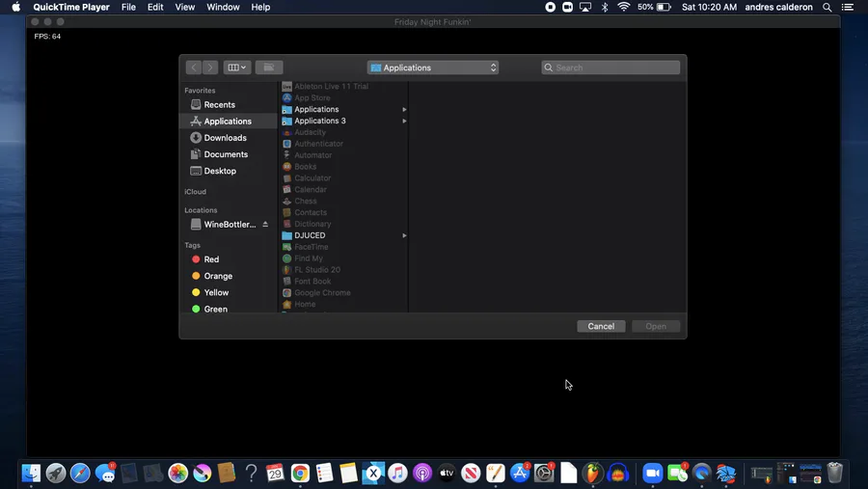Open Notes from the dock

[349, 473]
